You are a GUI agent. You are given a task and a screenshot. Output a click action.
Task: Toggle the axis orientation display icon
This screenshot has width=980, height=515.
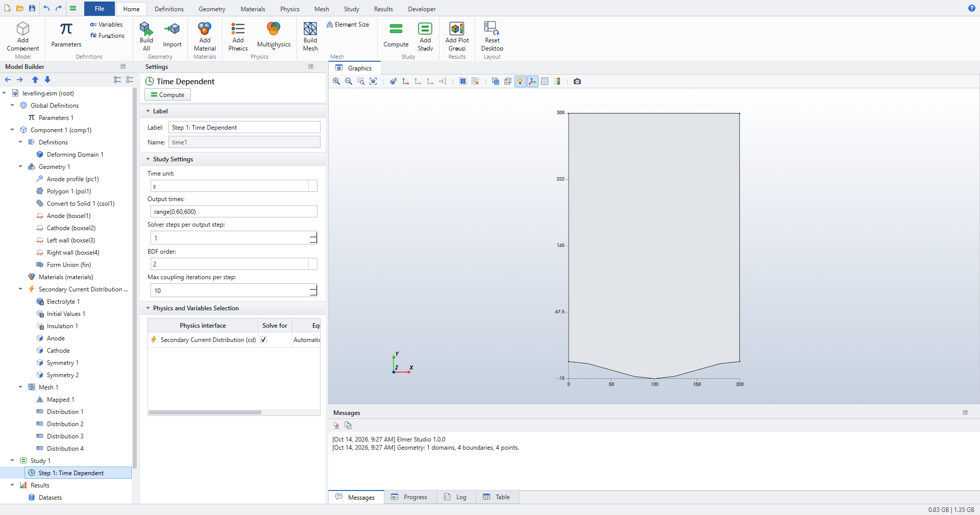[532, 81]
